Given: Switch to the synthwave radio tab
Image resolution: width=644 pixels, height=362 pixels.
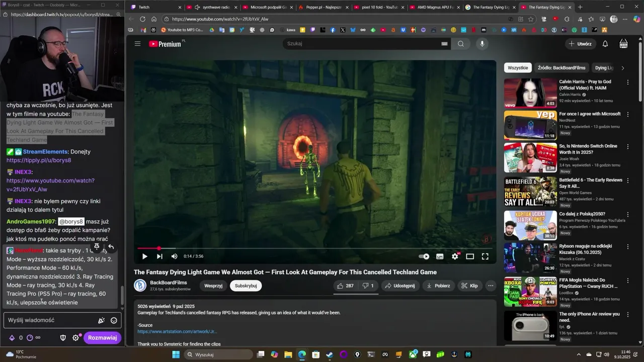Looking at the screenshot, I should coord(212,7).
